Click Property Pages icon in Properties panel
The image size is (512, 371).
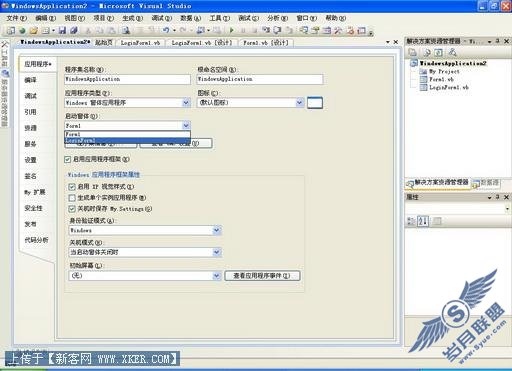click(x=437, y=221)
